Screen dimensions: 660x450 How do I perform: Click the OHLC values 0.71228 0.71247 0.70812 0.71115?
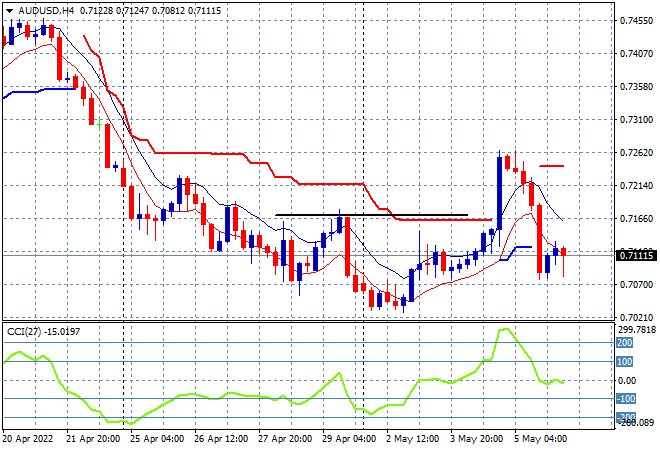[150, 11]
